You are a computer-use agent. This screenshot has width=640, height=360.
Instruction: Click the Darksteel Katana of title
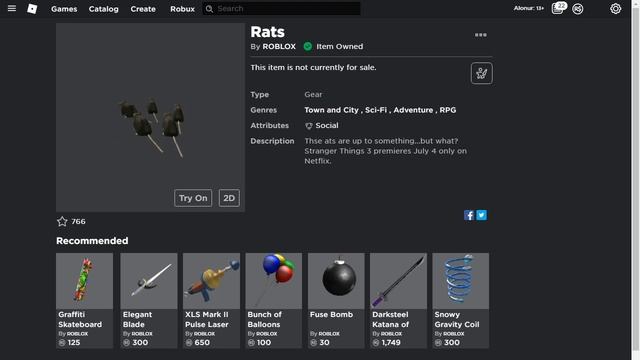click(390, 320)
